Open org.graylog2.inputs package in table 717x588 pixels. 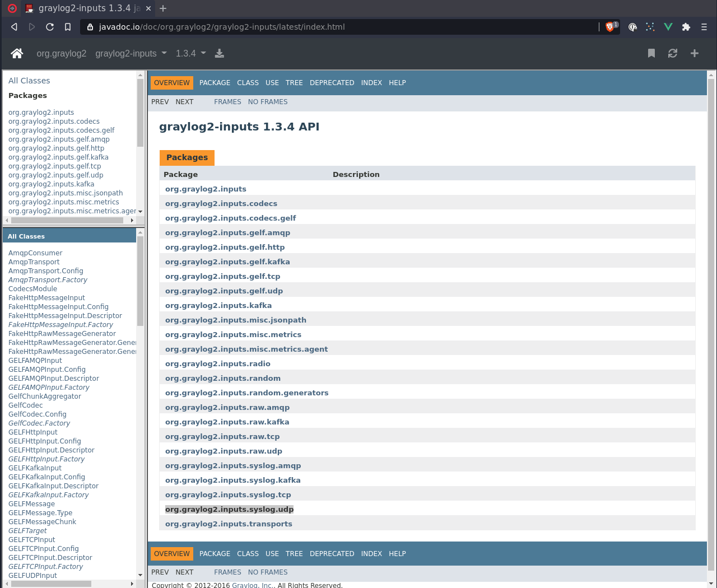(206, 189)
